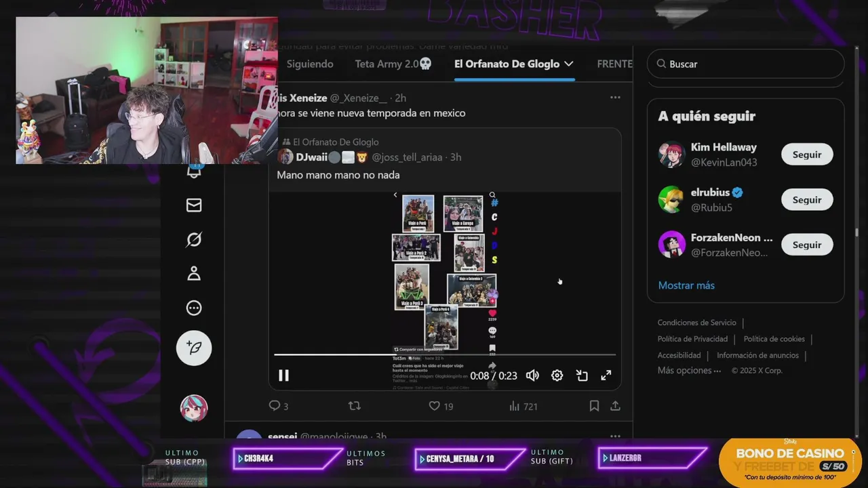Open @_Xeneize__ profile handle
The width and height of the screenshot is (868, 488).
point(360,98)
